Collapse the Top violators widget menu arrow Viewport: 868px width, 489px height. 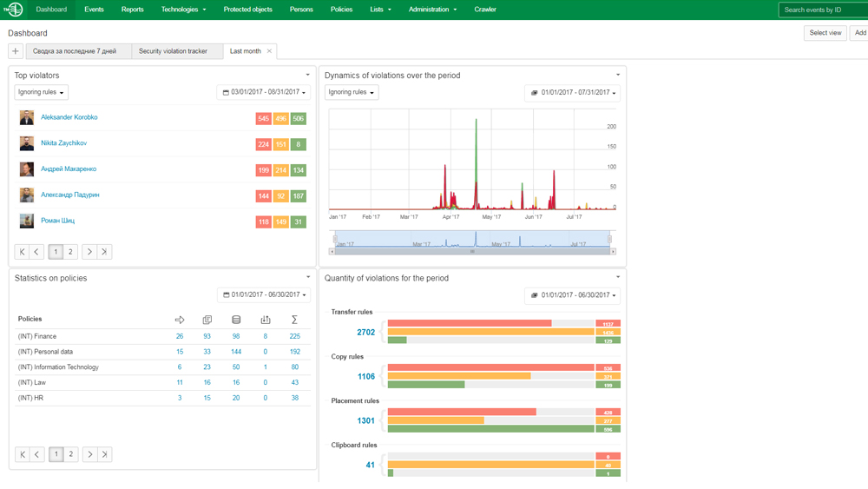coord(308,75)
